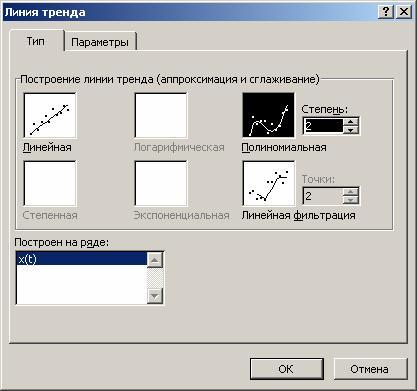Select the x(t) series in the list
The width and height of the screenshot is (417, 391).
click(x=82, y=259)
